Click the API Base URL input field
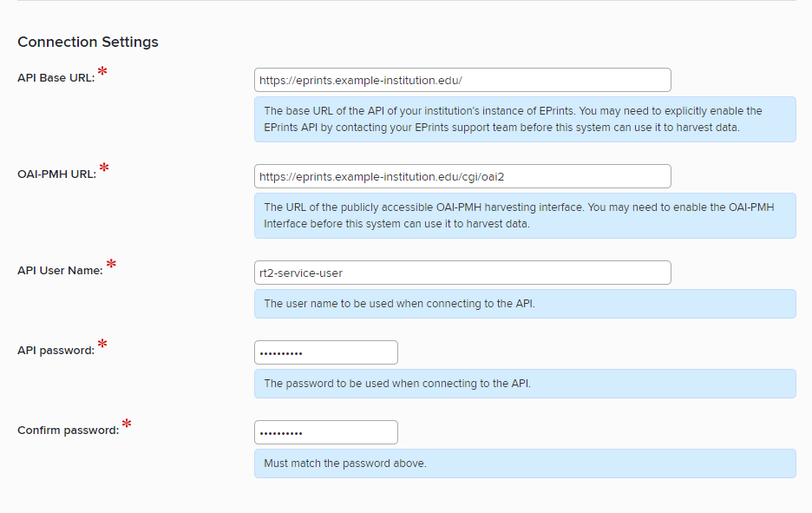 pyautogui.click(x=462, y=80)
